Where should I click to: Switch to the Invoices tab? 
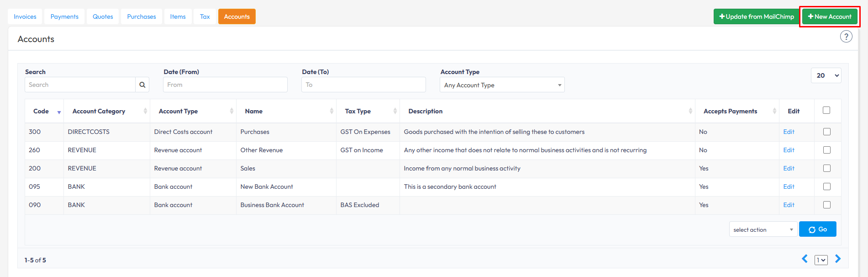tap(25, 16)
